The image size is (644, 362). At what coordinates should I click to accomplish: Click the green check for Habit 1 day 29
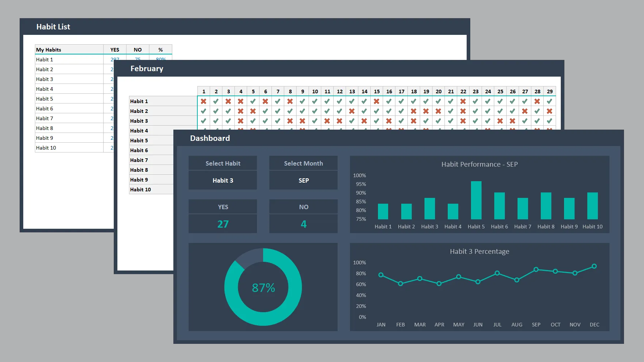click(550, 101)
